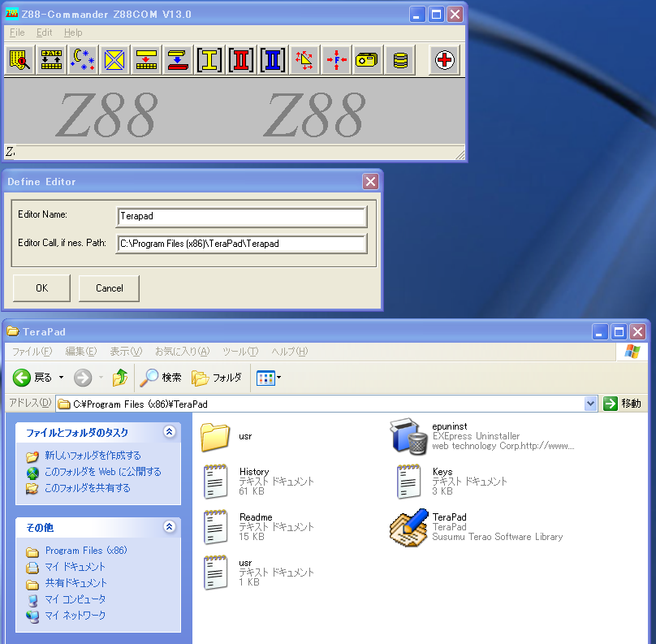
Task: Click the file search magnifier toolbar icon
Action: coord(20,60)
